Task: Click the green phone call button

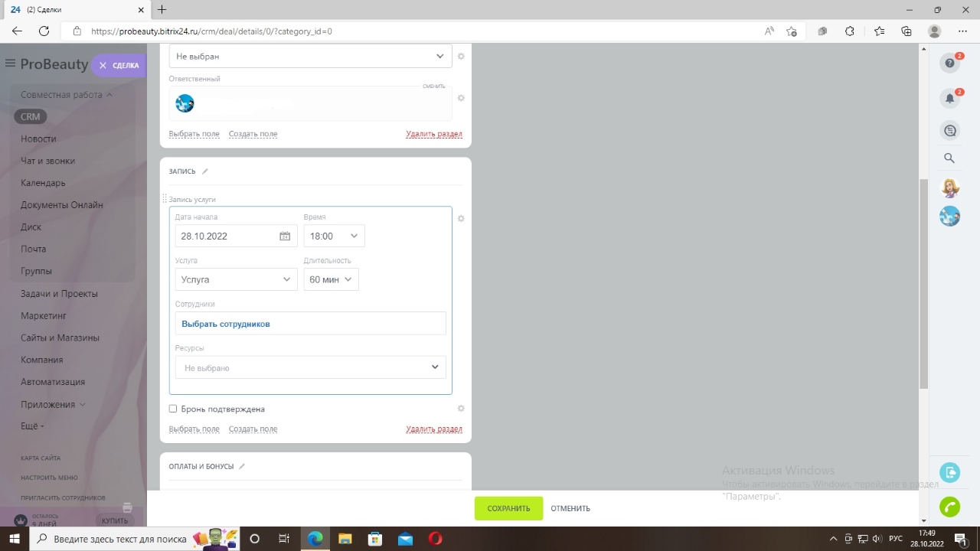Action: (950, 507)
